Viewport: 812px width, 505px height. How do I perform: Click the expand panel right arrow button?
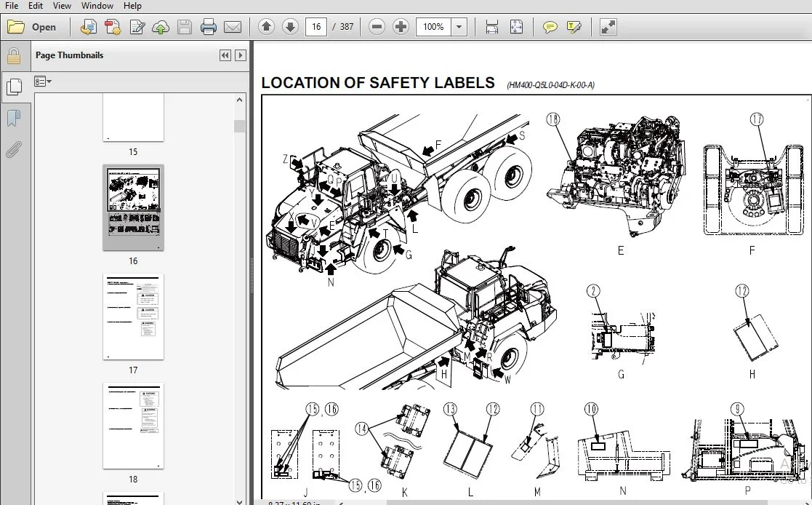(x=241, y=55)
